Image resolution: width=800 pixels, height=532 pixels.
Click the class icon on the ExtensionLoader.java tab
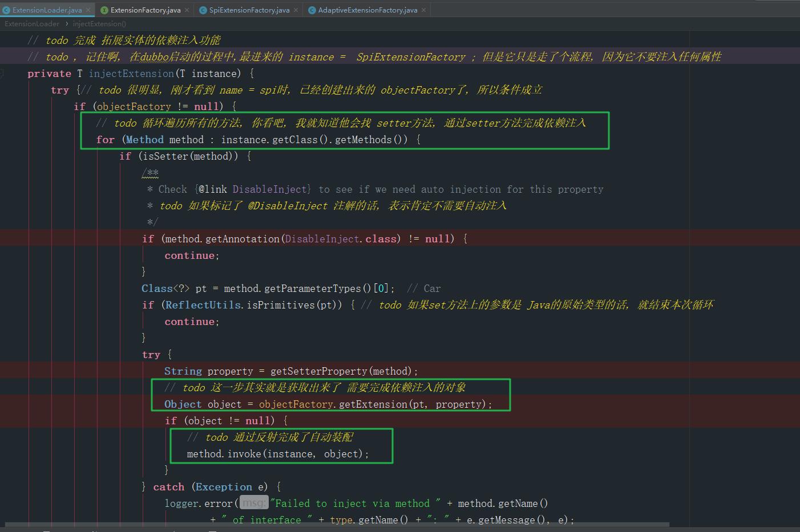coord(6,10)
